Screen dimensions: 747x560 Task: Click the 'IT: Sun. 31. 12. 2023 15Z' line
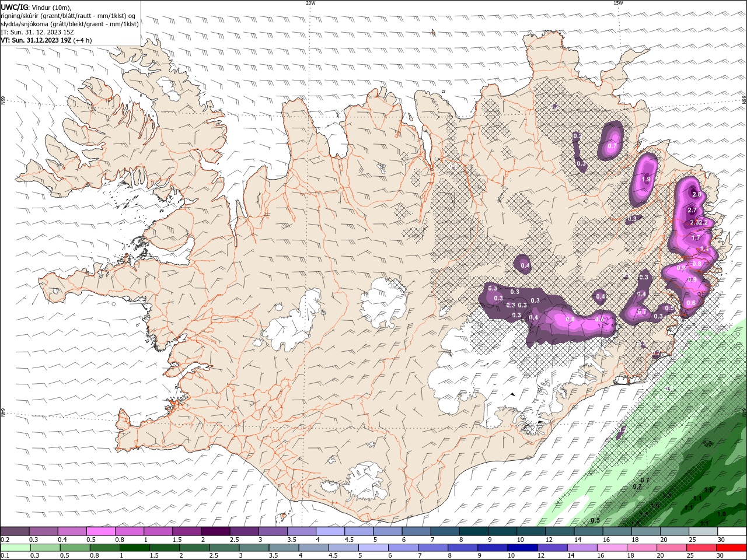pyautogui.click(x=37, y=32)
